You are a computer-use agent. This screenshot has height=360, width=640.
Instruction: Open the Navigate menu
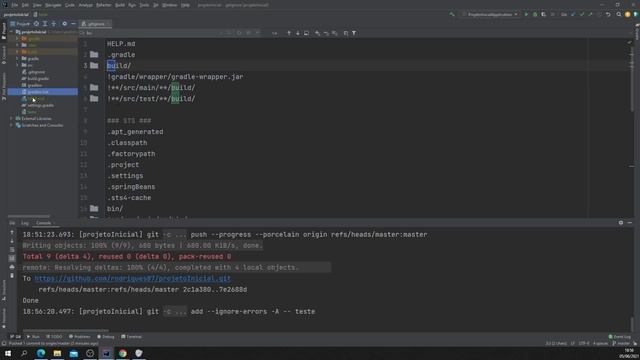pos(53,5)
